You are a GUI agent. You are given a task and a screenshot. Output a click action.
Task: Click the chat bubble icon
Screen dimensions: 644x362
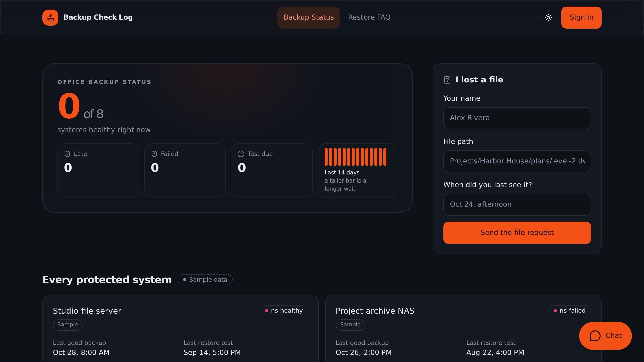click(x=595, y=336)
